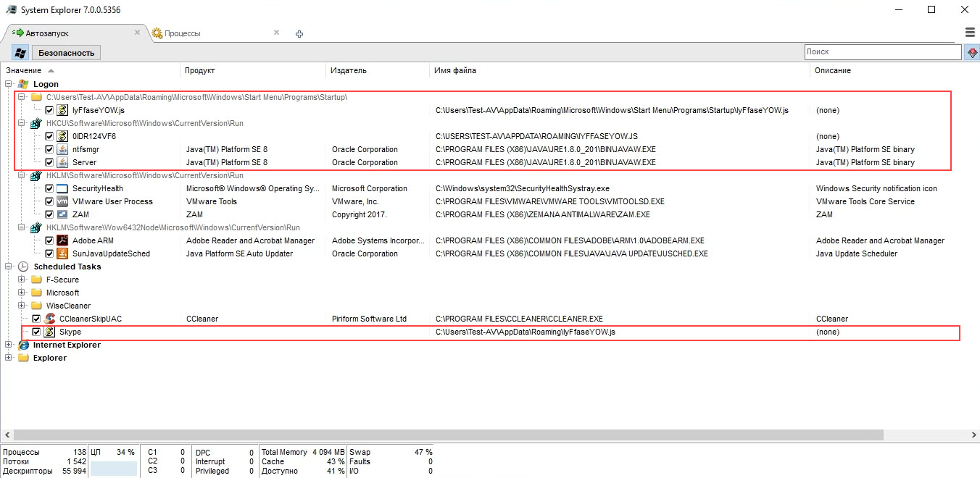980x478 pixels.
Task: Click the red icon beside search box
Action: [971, 52]
